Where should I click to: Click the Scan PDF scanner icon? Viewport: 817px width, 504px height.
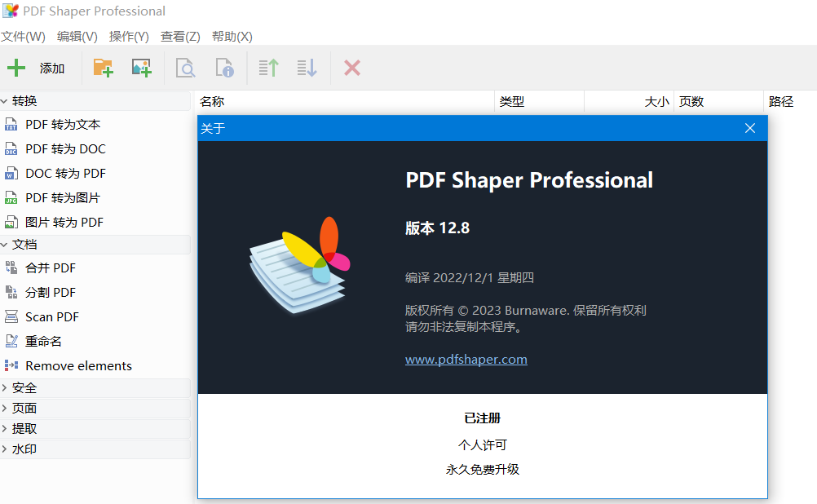coord(11,317)
